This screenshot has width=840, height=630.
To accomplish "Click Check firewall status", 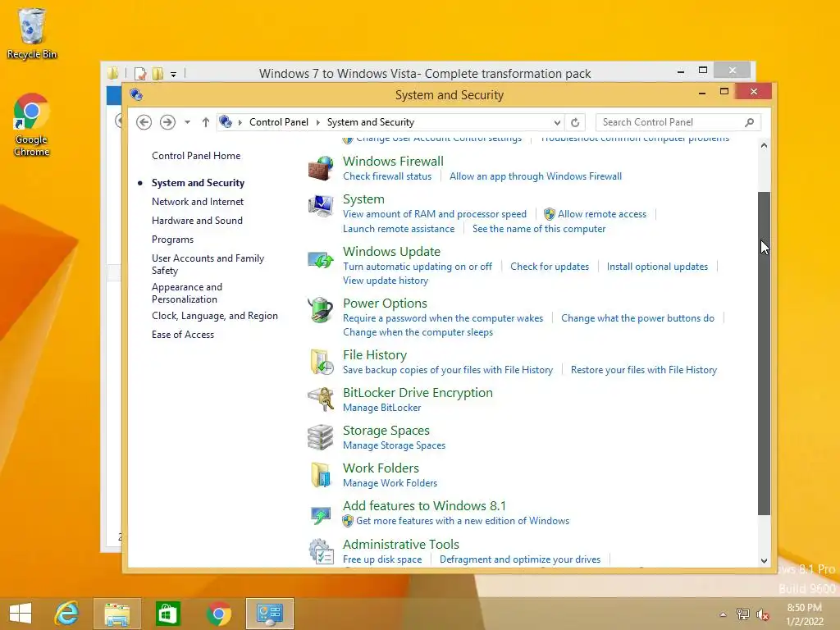I will pos(387,176).
